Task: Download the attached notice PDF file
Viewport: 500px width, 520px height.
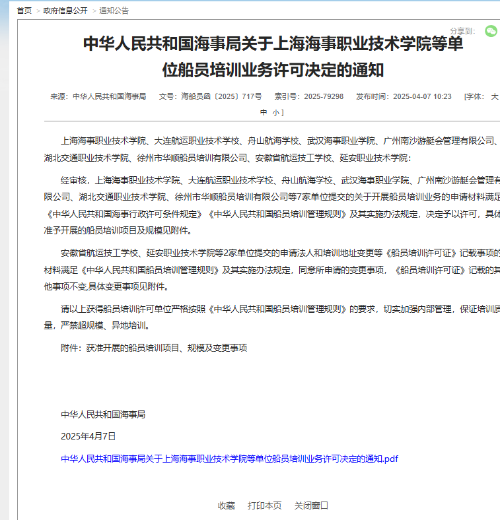Action: pos(229,459)
